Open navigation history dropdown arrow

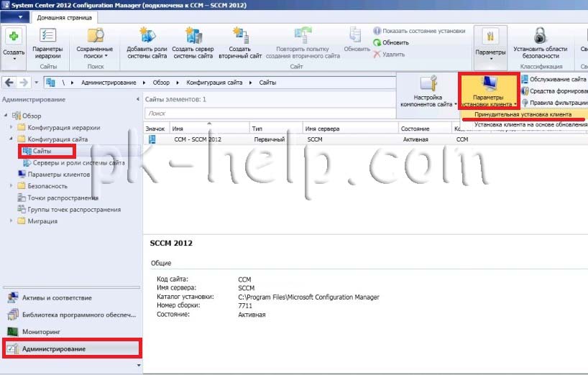(37, 83)
